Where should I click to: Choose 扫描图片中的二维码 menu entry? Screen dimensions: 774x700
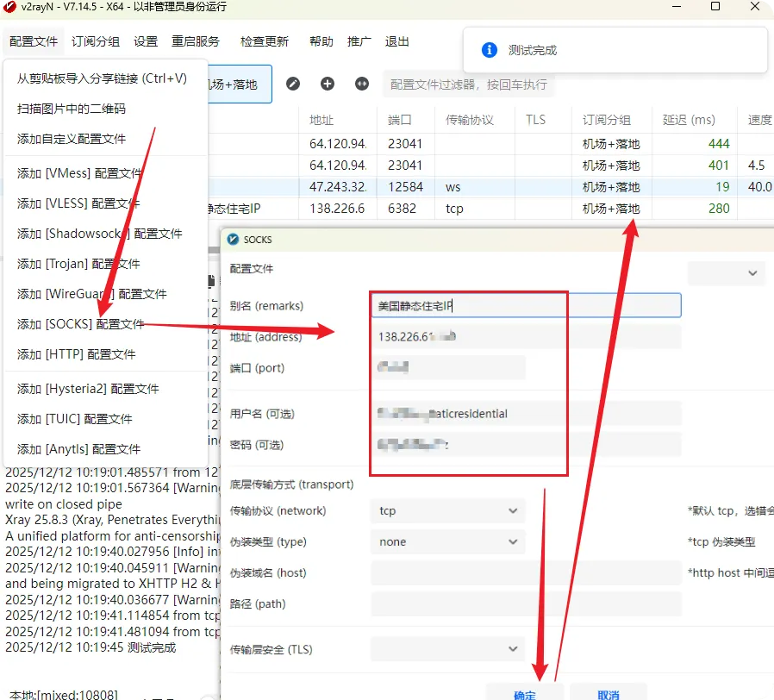pyautogui.click(x=105, y=109)
